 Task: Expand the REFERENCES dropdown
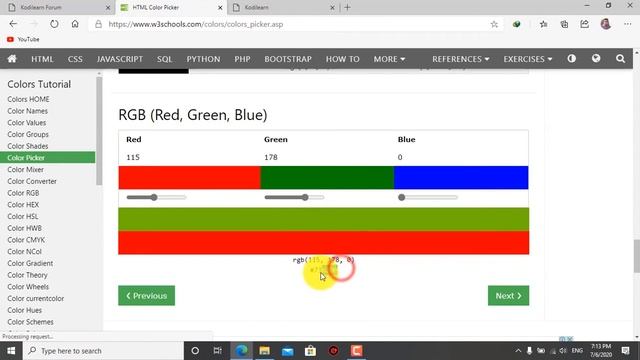460,59
